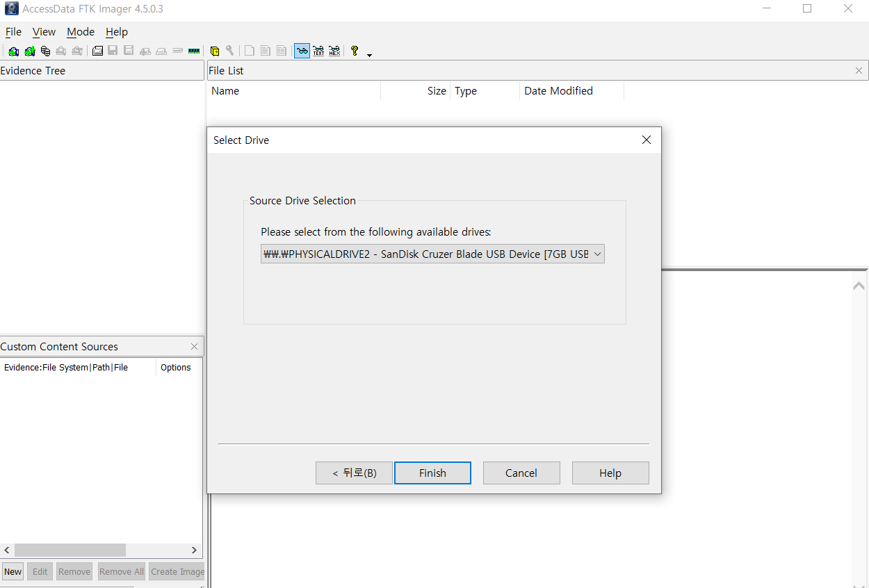Viewport: 869px width, 588px height.
Task: Sort file list by Name column
Action: 293,91
